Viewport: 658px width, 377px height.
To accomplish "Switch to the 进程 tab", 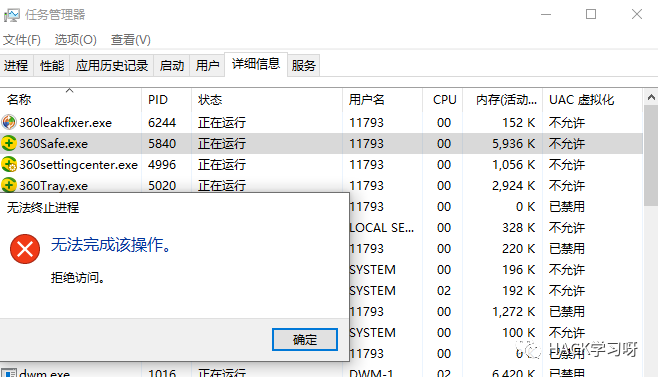I will click(16, 65).
